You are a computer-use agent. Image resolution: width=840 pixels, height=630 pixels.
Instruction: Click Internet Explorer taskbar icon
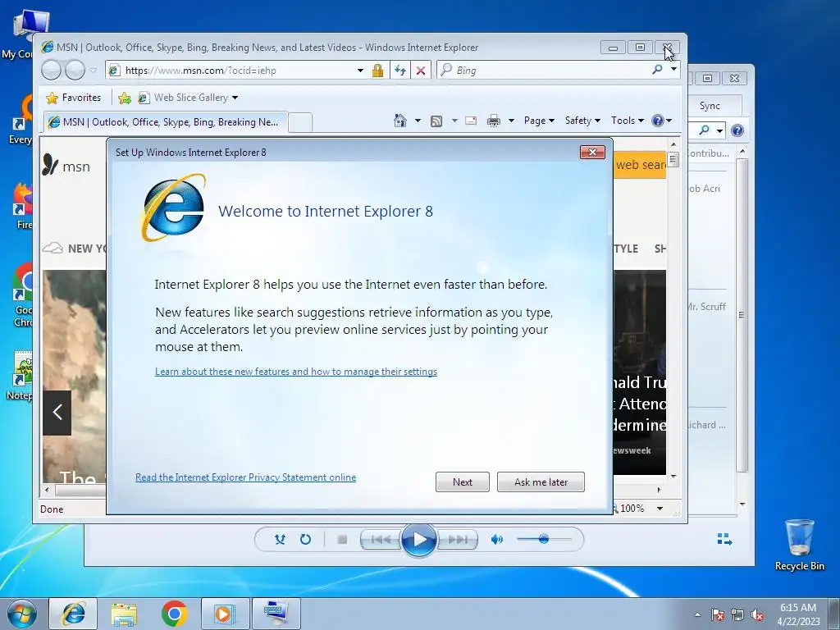point(73,614)
